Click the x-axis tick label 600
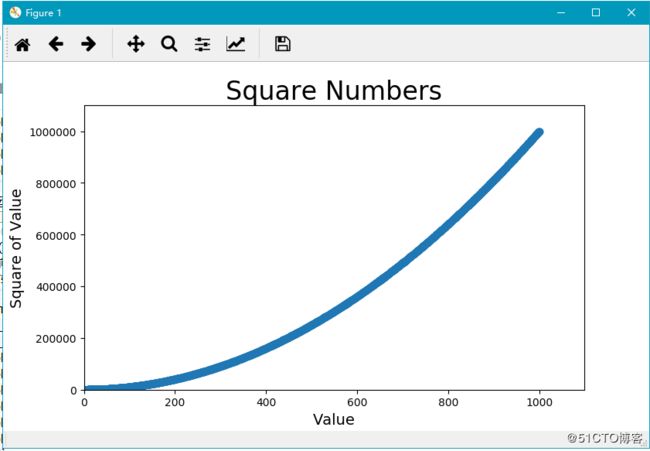This screenshot has height=451, width=650. (357, 402)
